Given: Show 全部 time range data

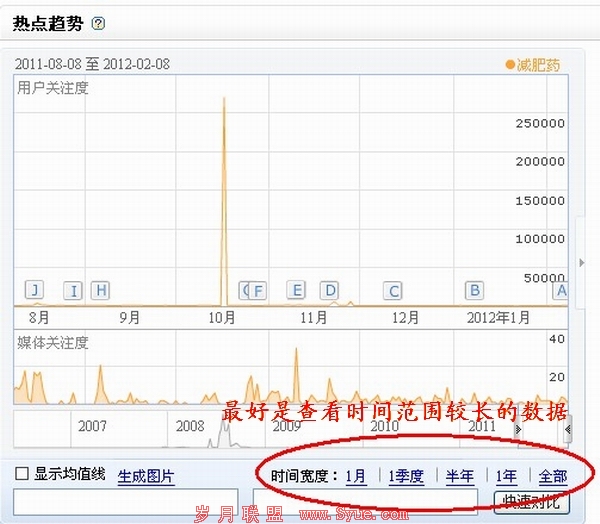Looking at the screenshot, I should [x=552, y=477].
